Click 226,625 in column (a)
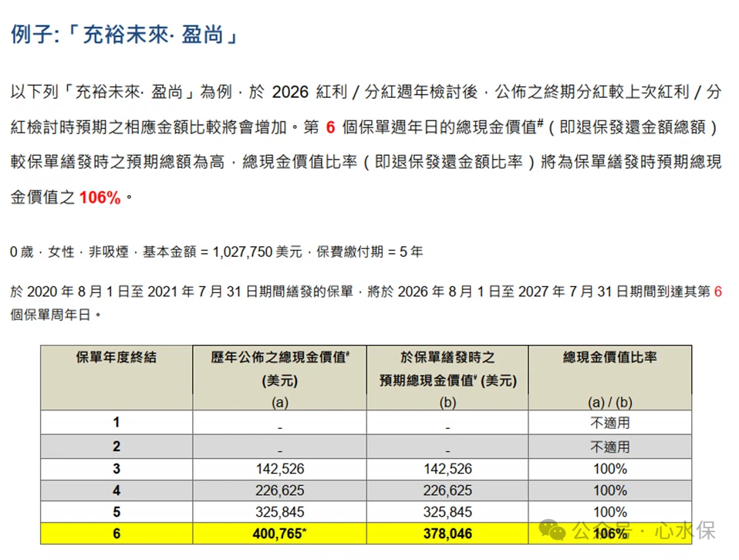 point(280,491)
